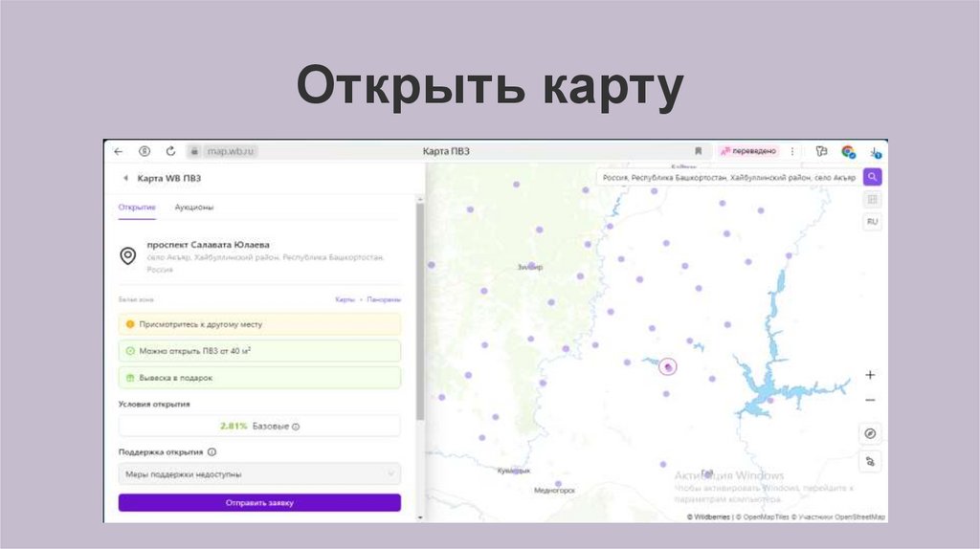Click the 'Кувандык' city label on map
Image resolution: width=980 pixels, height=549 pixels.
(x=514, y=471)
